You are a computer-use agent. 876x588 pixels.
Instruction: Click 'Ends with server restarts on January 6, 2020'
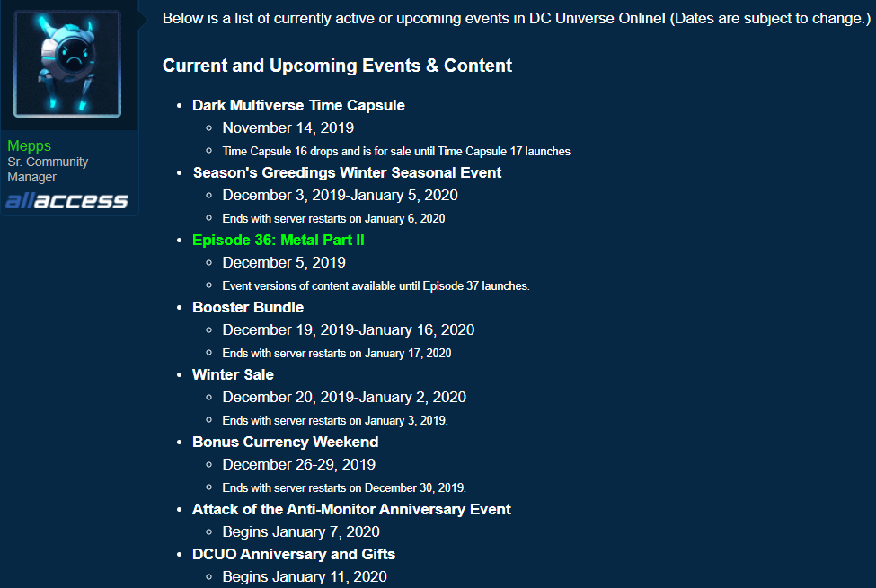point(333,218)
